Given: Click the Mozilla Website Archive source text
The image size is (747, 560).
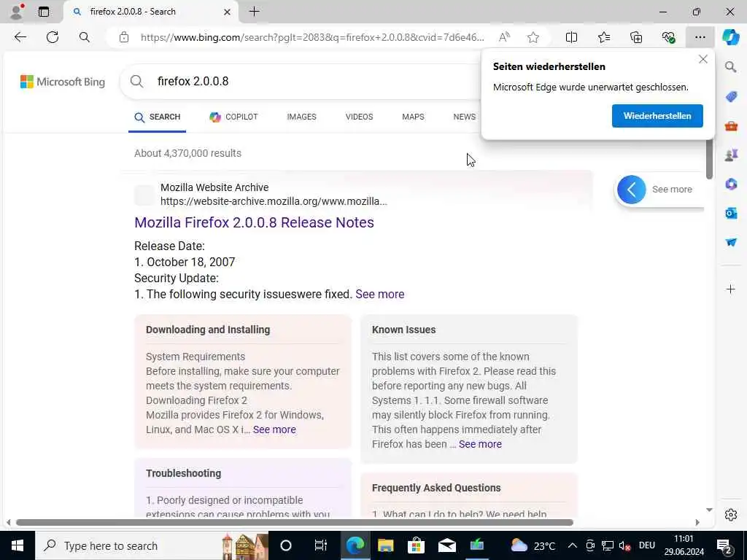Looking at the screenshot, I should point(214,187).
